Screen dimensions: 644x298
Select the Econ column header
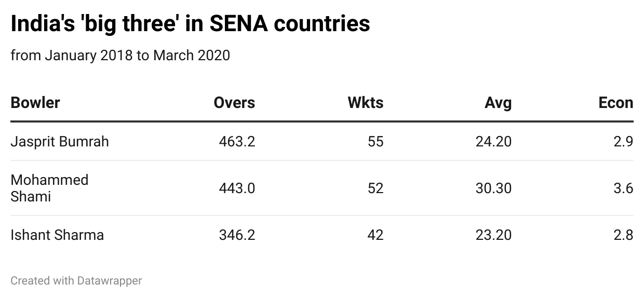tap(615, 103)
